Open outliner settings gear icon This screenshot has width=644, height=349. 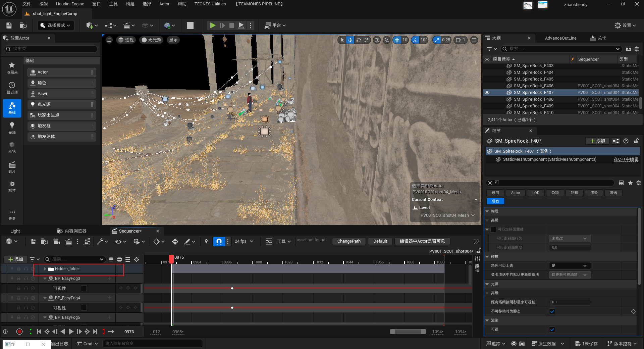point(637,49)
